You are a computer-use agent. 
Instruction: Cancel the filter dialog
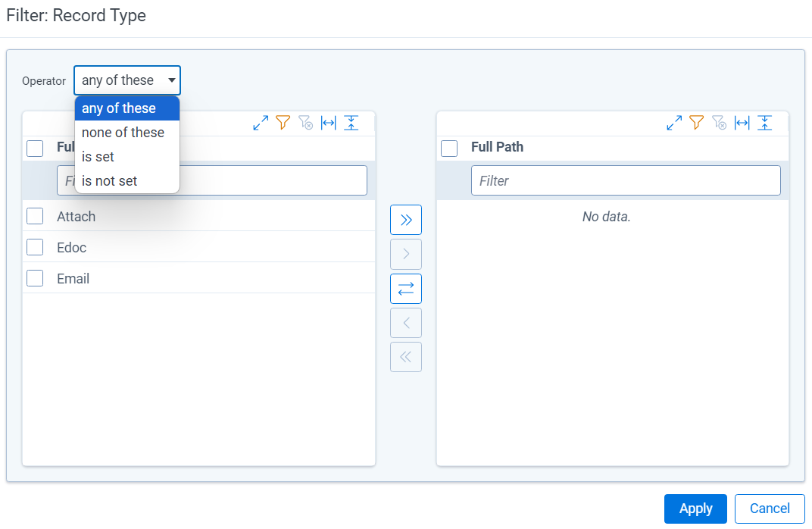(x=770, y=509)
